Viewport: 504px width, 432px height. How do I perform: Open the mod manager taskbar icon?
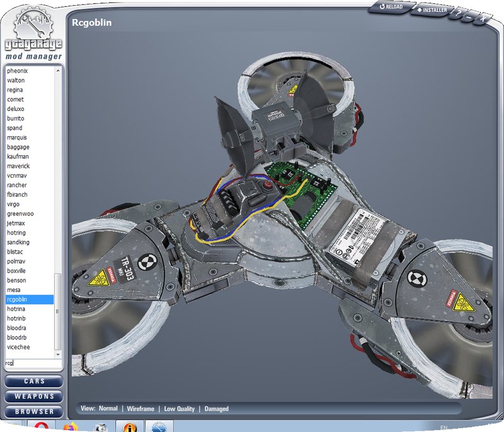point(159,426)
